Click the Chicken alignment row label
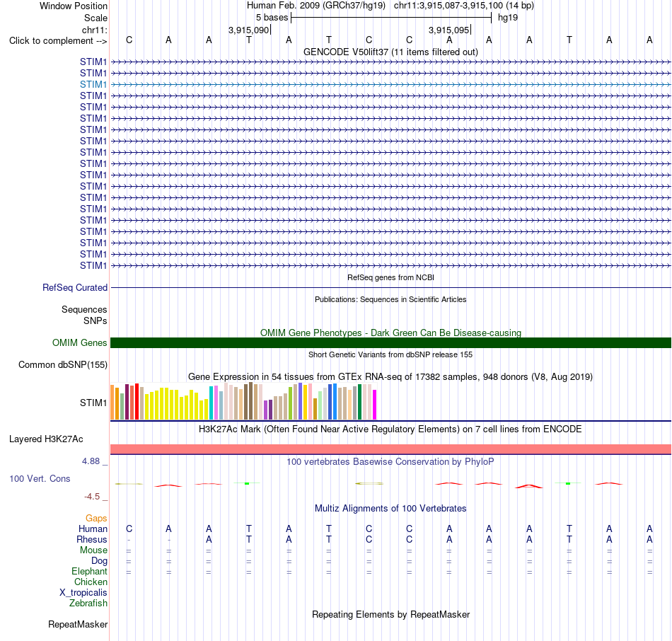 click(91, 582)
